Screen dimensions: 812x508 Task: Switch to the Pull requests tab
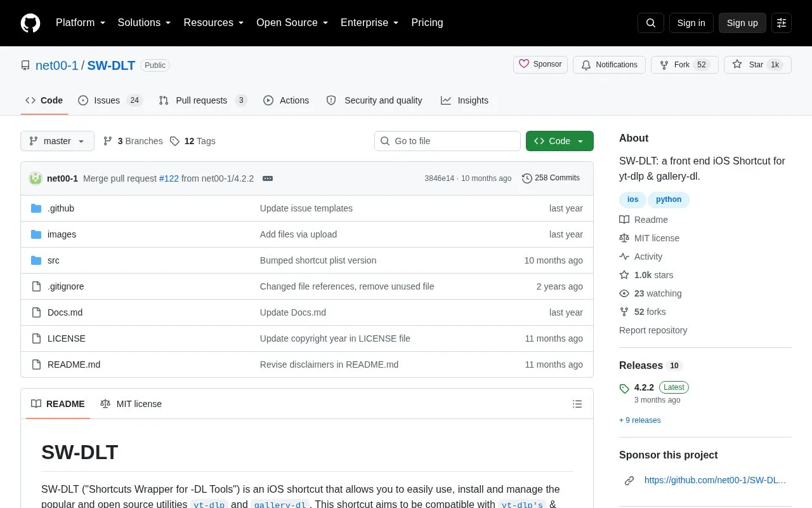pos(202,100)
